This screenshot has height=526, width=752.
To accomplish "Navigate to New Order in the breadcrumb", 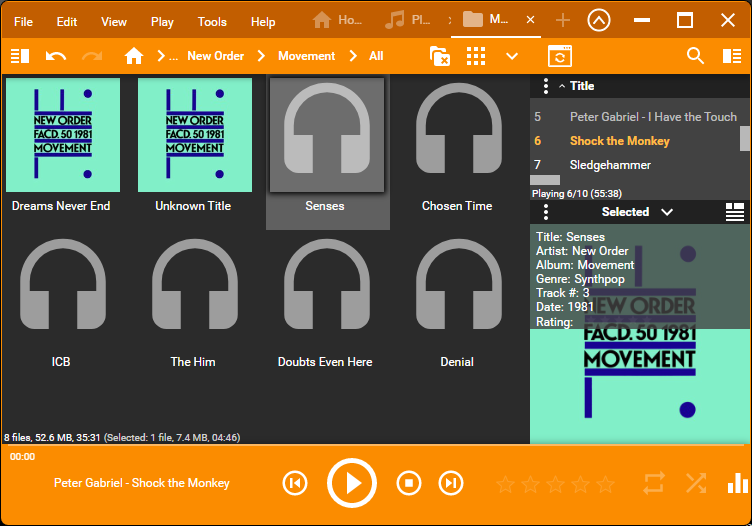I will point(215,56).
